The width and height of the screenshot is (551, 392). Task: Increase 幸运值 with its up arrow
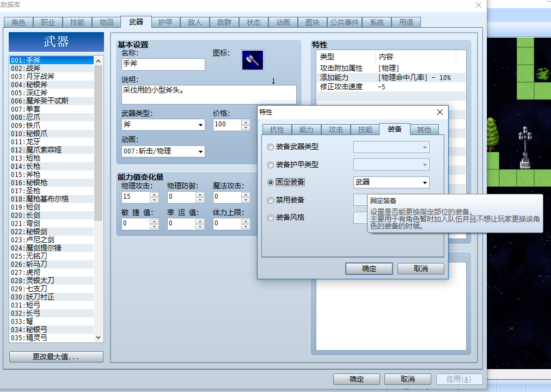click(200, 221)
